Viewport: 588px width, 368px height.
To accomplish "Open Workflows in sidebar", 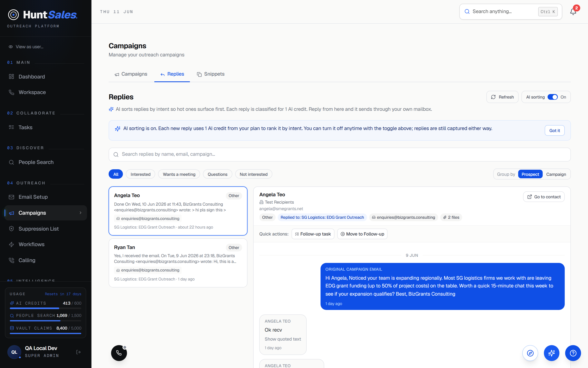I will pyautogui.click(x=46, y=244).
